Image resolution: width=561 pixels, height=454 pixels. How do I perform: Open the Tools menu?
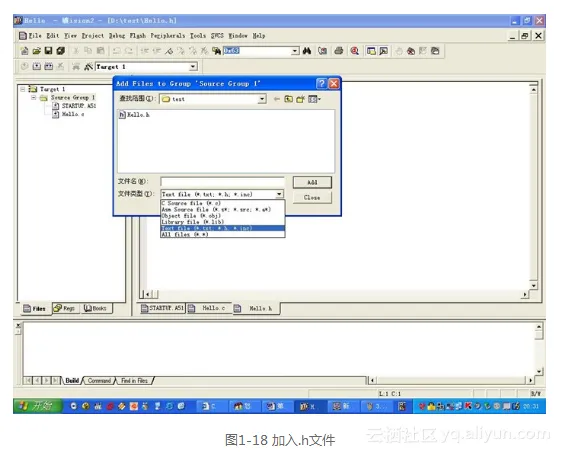pyautogui.click(x=198, y=35)
